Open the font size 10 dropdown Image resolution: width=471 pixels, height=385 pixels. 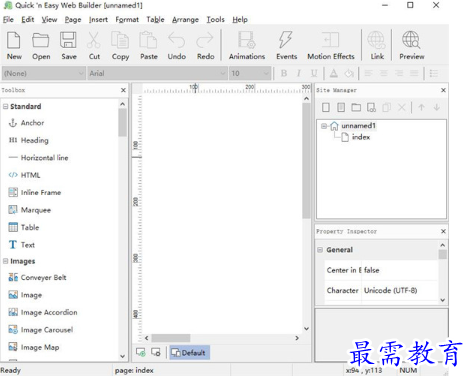tap(250, 73)
